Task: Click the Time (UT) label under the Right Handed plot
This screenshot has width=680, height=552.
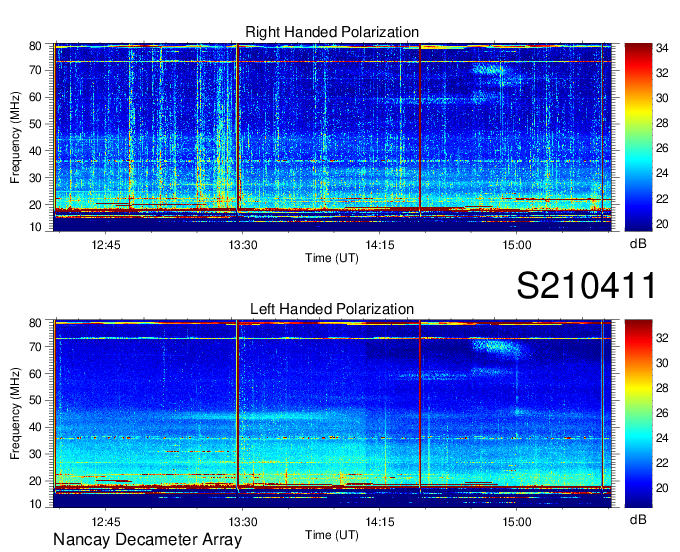Action: [x=332, y=258]
